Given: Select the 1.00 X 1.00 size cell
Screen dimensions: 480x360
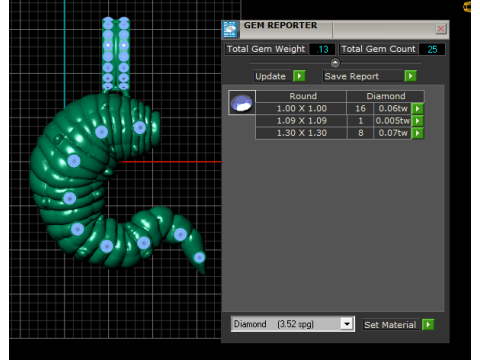Looking at the screenshot, I should (x=301, y=109).
